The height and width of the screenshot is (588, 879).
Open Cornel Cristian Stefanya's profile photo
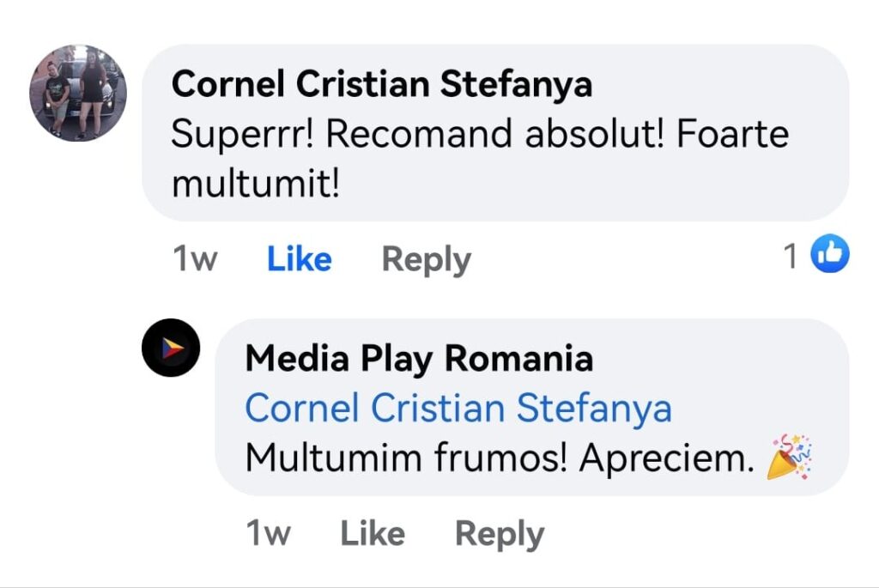coord(78,93)
